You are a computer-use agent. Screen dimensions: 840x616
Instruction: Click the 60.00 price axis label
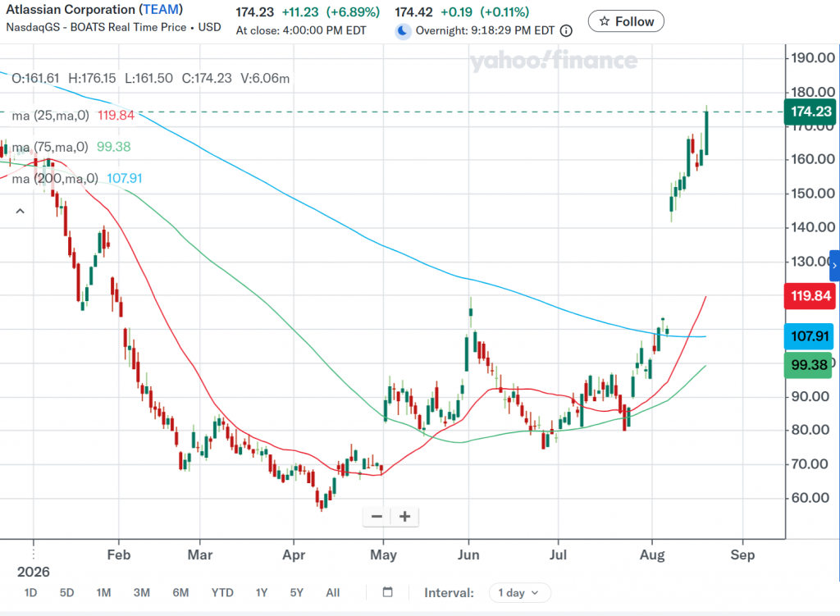coord(810,498)
